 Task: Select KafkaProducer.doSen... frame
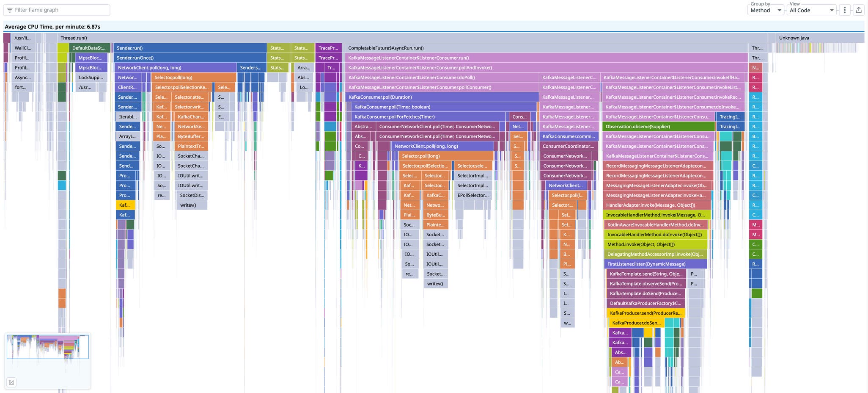pyautogui.click(x=636, y=323)
